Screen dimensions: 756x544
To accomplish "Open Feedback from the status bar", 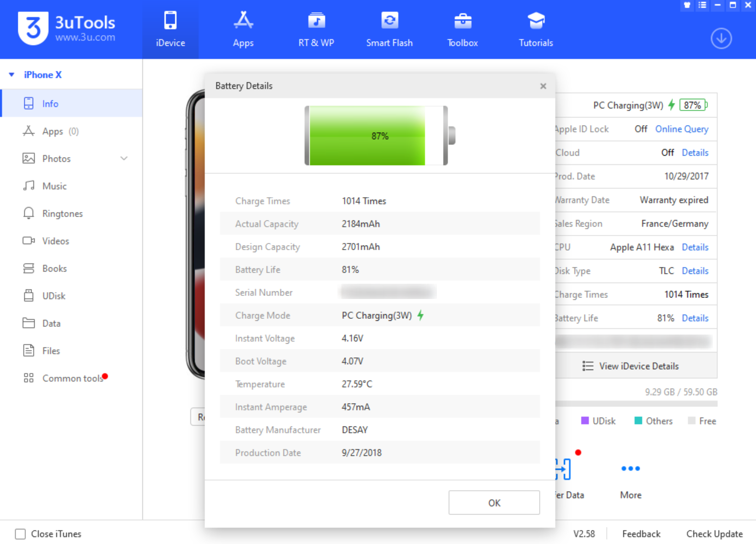I will (641, 534).
